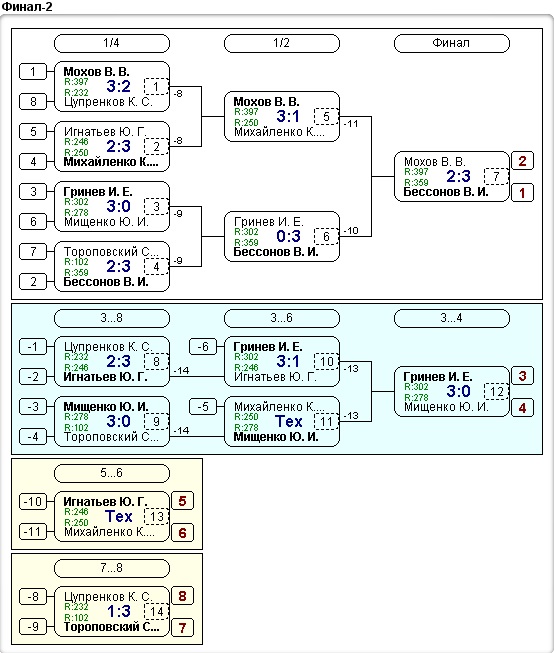This screenshot has width=554, height=653.
Task: Click match number 7 in the final
Action: coord(496,177)
